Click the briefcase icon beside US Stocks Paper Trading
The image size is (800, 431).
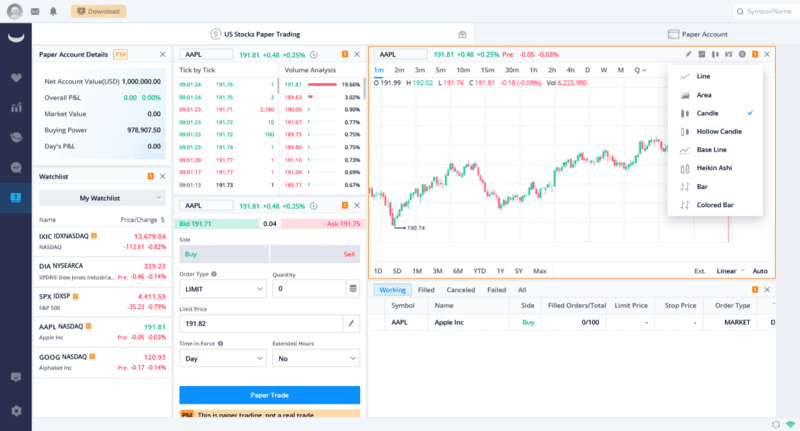pyautogui.click(x=462, y=34)
